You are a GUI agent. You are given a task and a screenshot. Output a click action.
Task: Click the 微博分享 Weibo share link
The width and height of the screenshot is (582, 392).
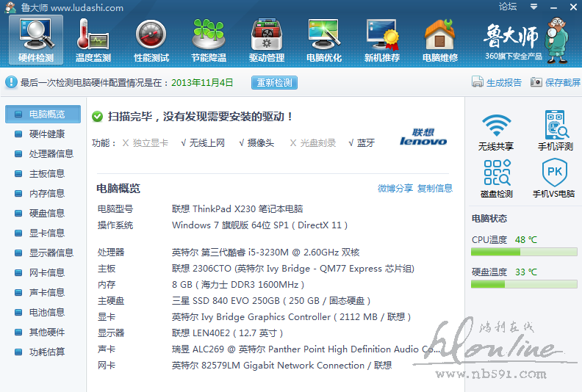click(x=395, y=189)
